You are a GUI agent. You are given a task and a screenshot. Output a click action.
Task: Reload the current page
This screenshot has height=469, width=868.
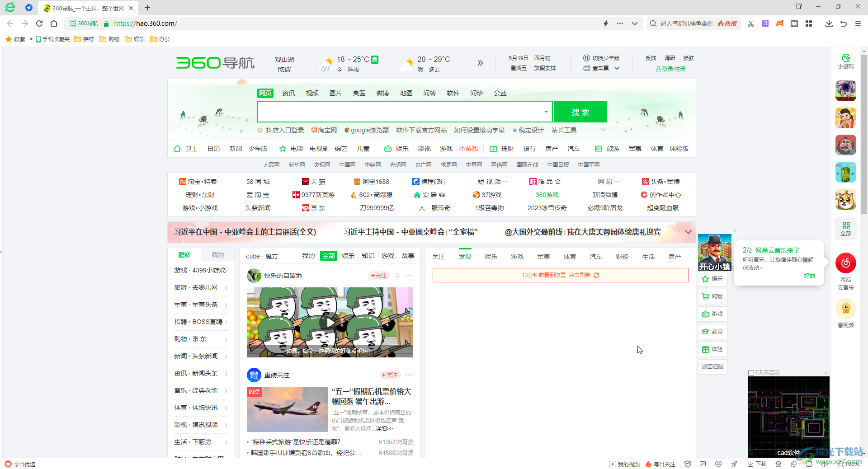(x=39, y=23)
